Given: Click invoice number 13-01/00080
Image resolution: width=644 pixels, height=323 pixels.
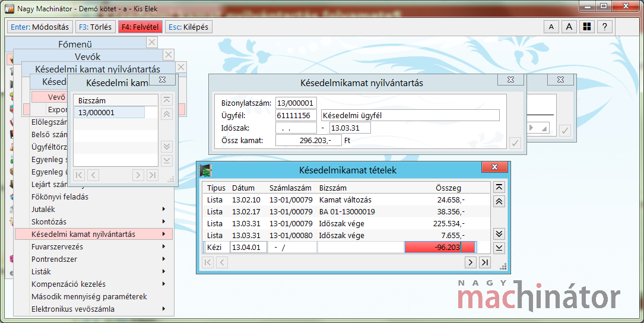Looking at the screenshot, I should (x=291, y=236).
